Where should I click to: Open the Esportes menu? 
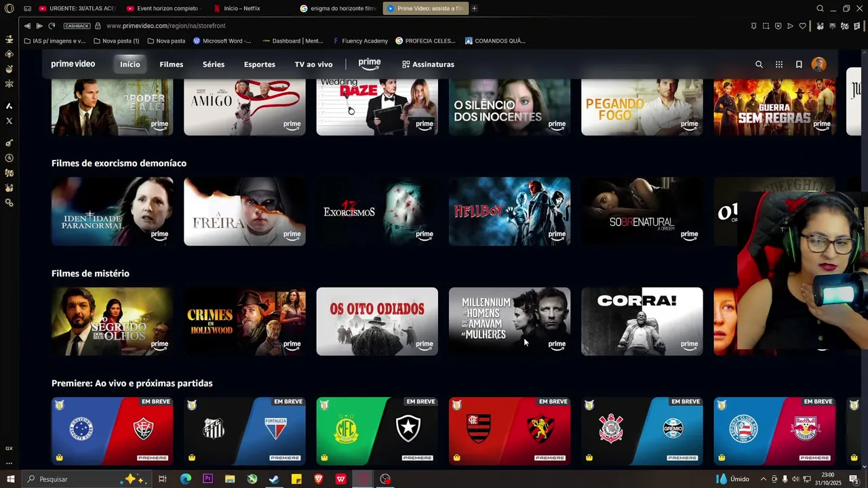click(260, 64)
